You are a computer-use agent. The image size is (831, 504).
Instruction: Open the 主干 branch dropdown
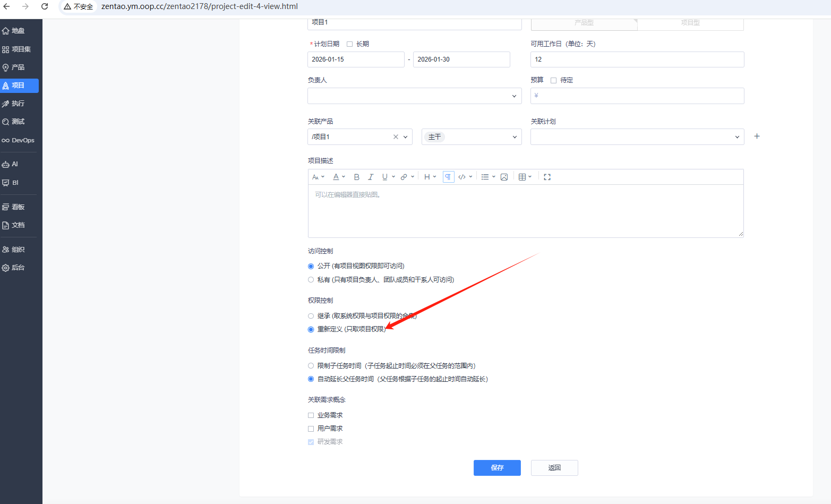click(x=472, y=137)
